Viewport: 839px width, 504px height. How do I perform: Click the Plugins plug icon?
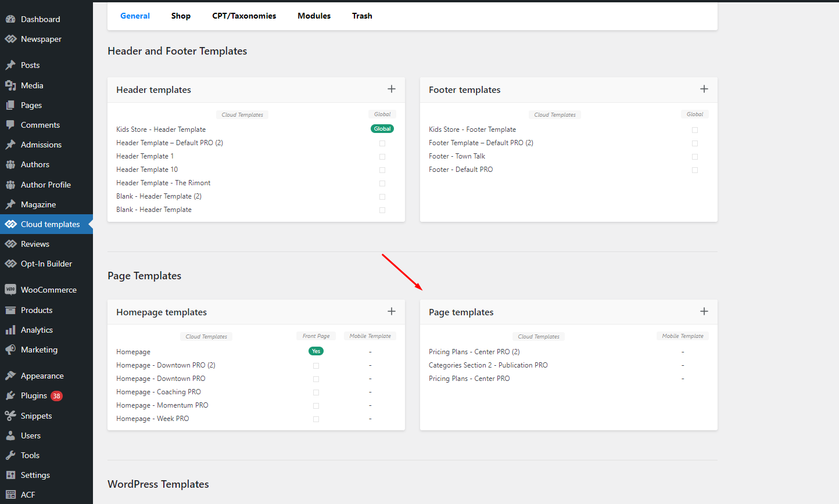pos(10,395)
